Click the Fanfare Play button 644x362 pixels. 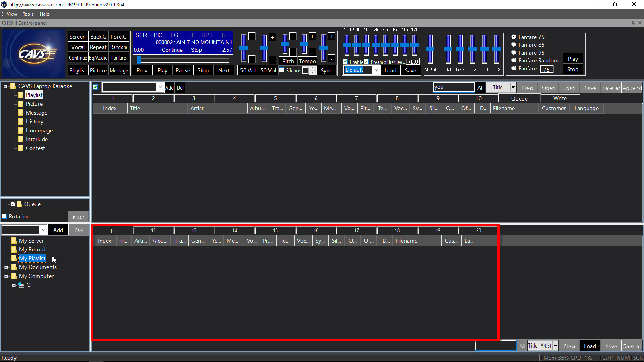point(573,59)
